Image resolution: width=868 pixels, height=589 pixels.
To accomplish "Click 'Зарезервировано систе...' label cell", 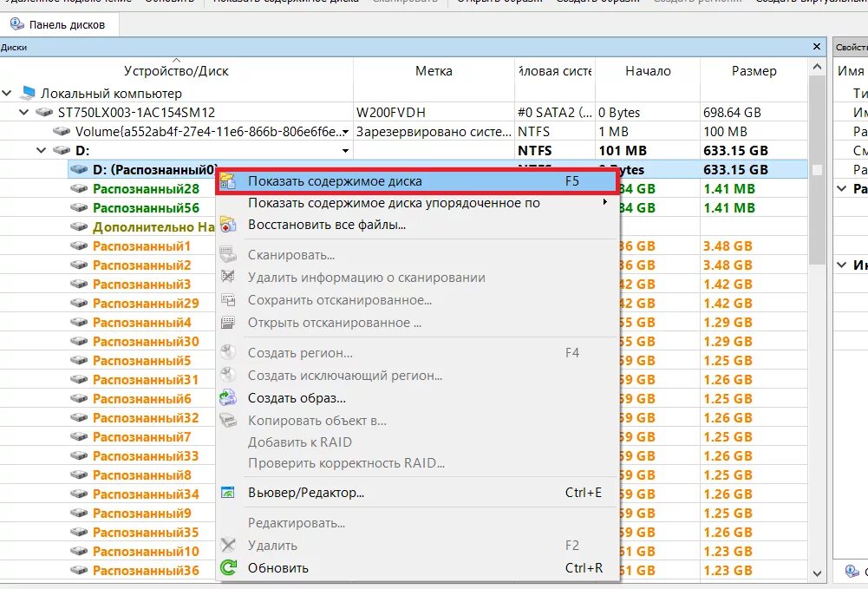I will click(434, 132).
